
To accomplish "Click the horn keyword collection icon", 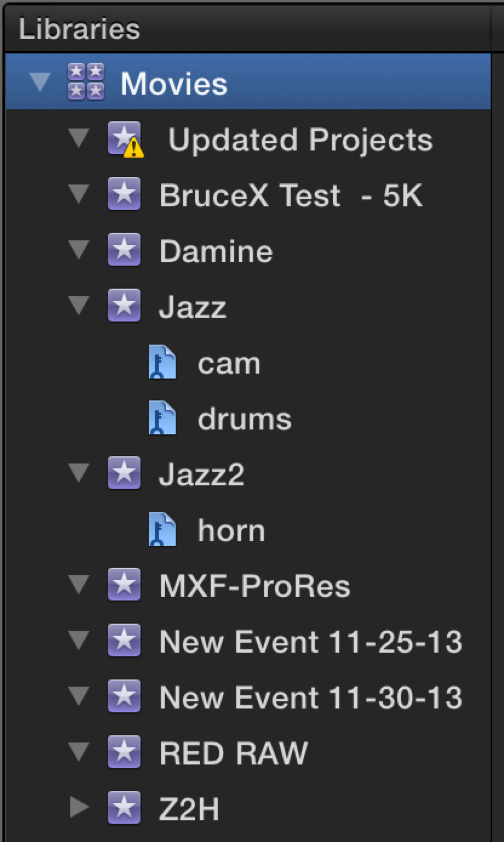I will (x=162, y=529).
